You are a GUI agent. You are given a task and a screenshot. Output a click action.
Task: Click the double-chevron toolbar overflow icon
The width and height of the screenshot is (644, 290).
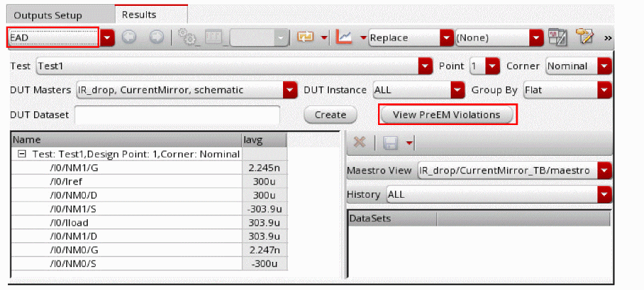point(608,38)
